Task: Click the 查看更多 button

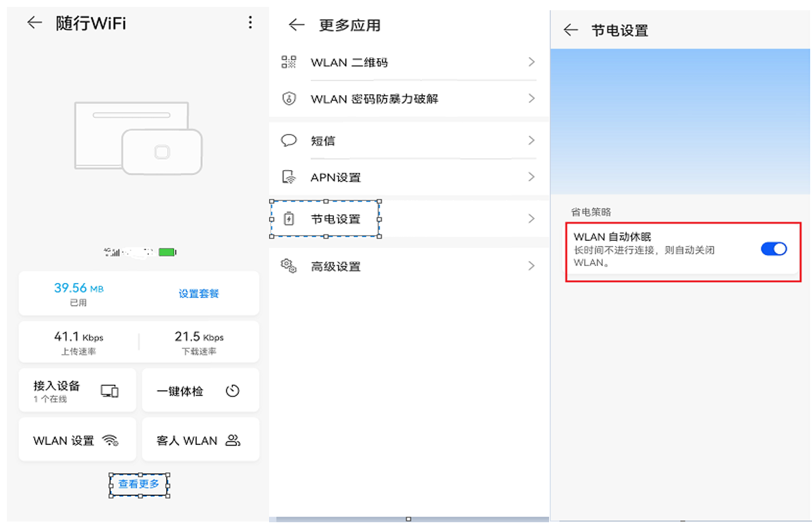Action: tap(139, 485)
